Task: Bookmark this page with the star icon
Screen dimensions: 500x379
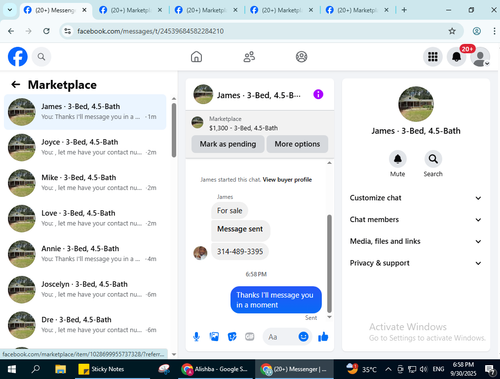Action: 452,31
